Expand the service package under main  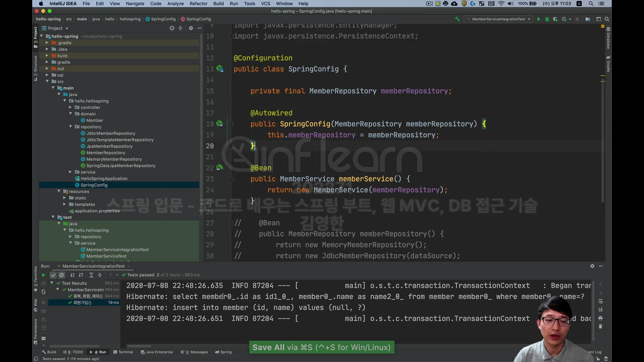click(x=70, y=172)
